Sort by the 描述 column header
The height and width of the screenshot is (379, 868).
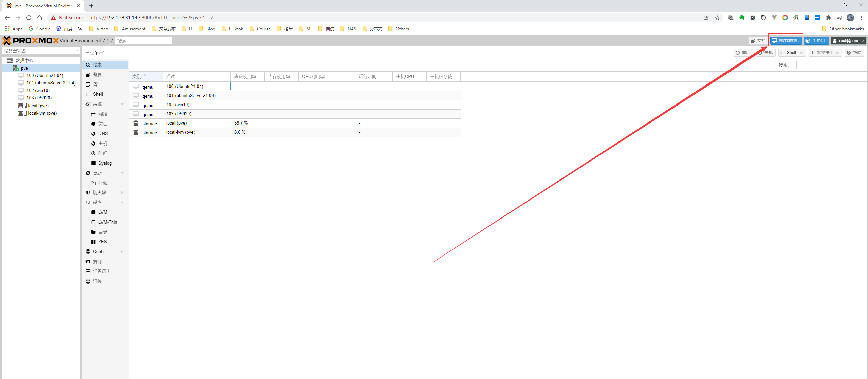click(x=197, y=77)
